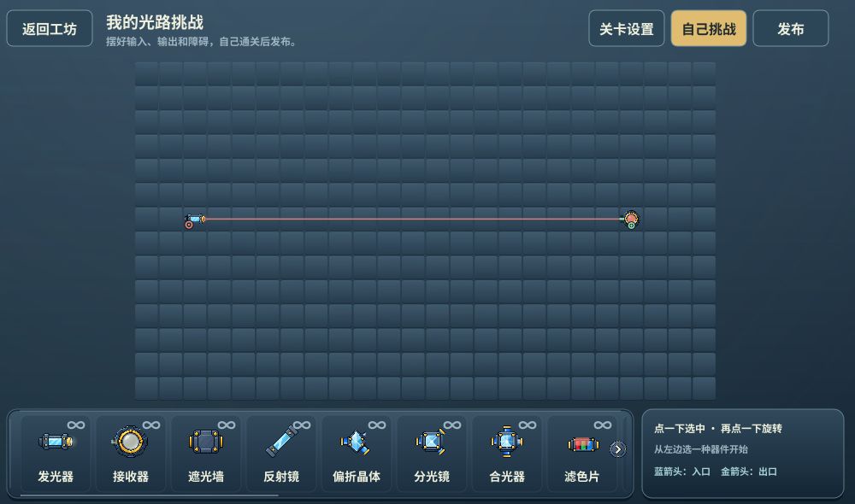855x504 pixels.
Task: Click the 发布 publish button
Action: coord(791,28)
